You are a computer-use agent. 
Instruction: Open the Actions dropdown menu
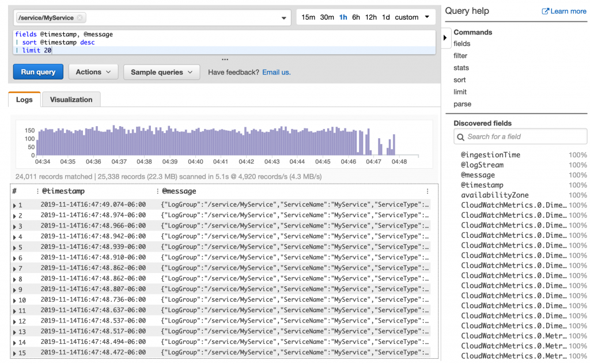click(x=93, y=71)
